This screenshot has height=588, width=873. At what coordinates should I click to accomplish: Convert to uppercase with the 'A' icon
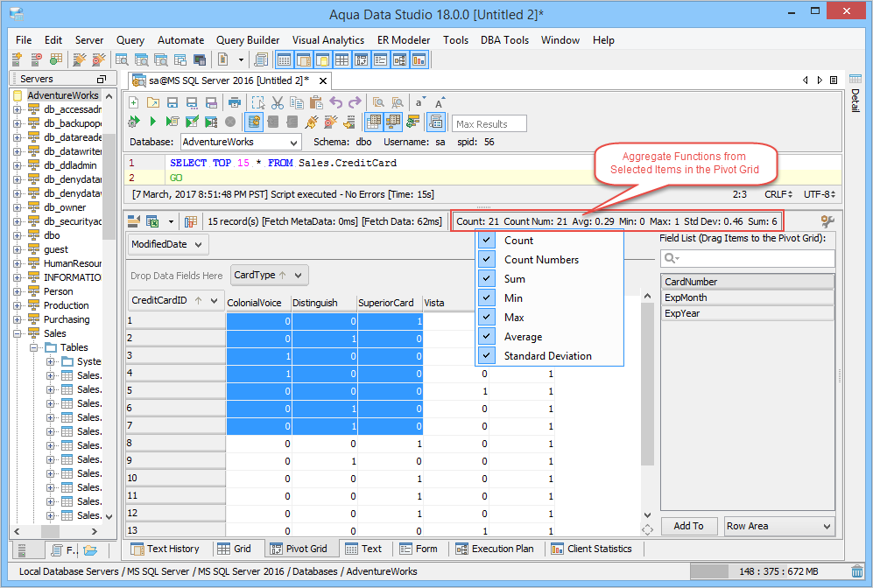click(x=440, y=103)
